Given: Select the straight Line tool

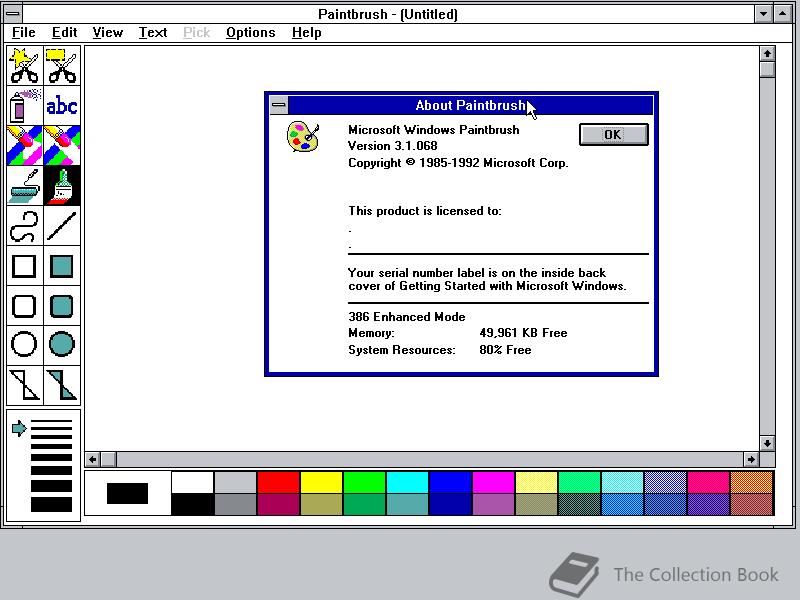Looking at the screenshot, I should [x=62, y=226].
